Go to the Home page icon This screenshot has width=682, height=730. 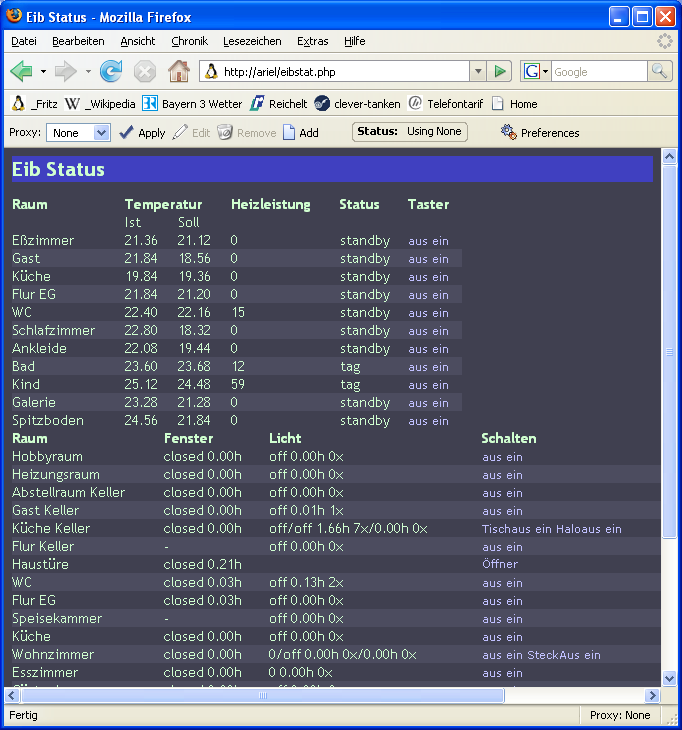[x=178, y=71]
